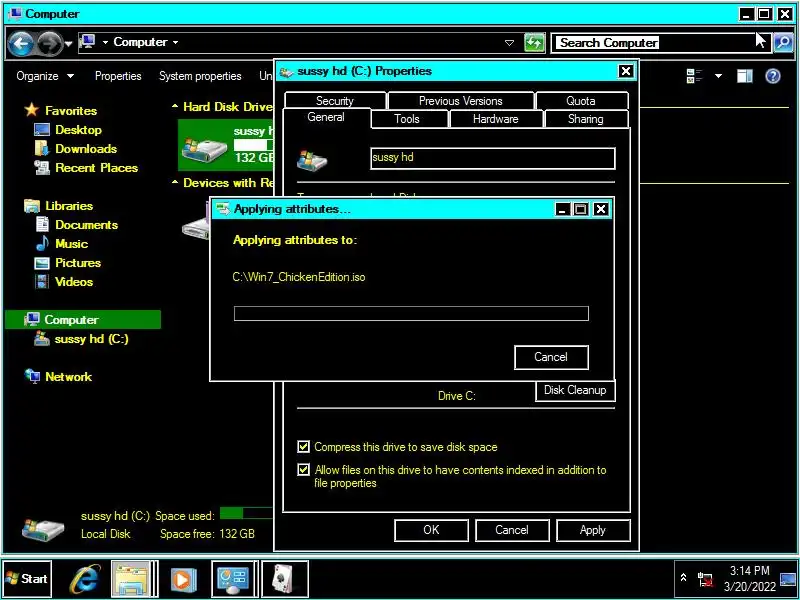The width and height of the screenshot is (800, 600).
Task: Click Properties in the toolbar
Action: (x=118, y=76)
